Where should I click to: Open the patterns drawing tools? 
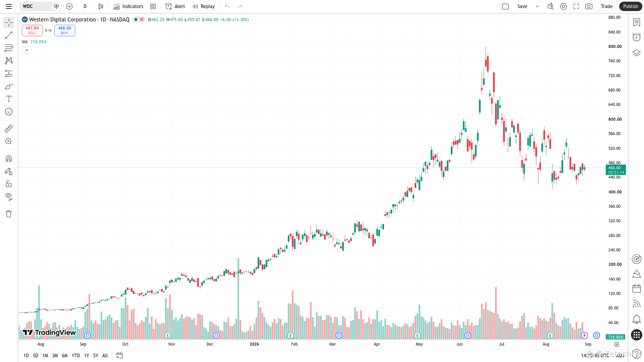(x=9, y=61)
